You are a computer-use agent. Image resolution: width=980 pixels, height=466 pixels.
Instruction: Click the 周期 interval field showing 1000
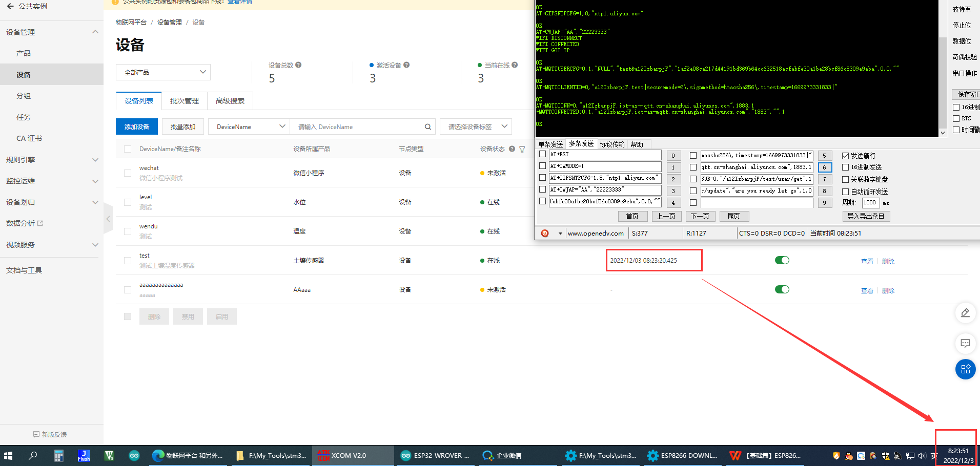click(870, 203)
